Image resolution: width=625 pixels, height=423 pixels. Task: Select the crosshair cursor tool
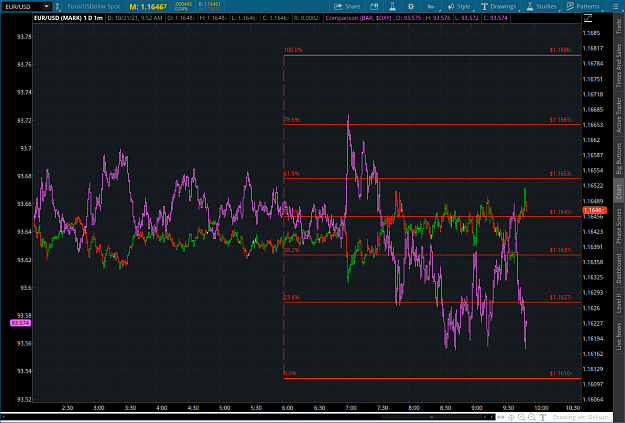(x=511, y=417)
